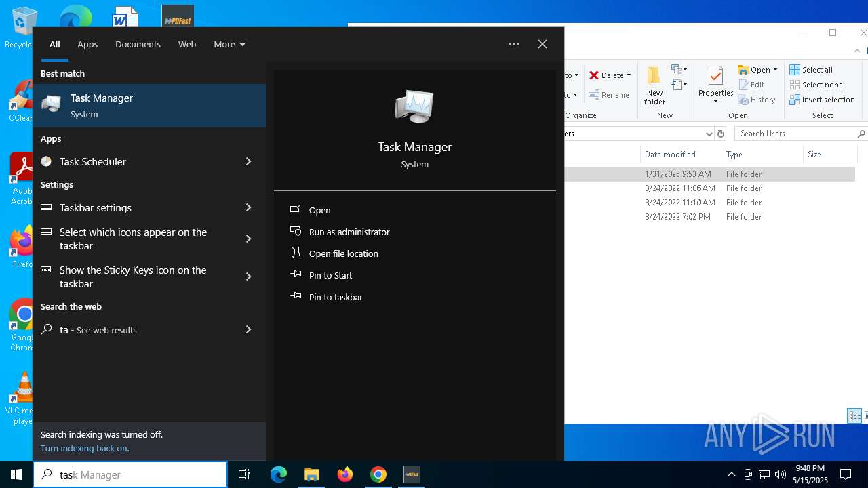Switch to the Web search tab
This screenshot has width=868, height=488.
pos(187,44)
